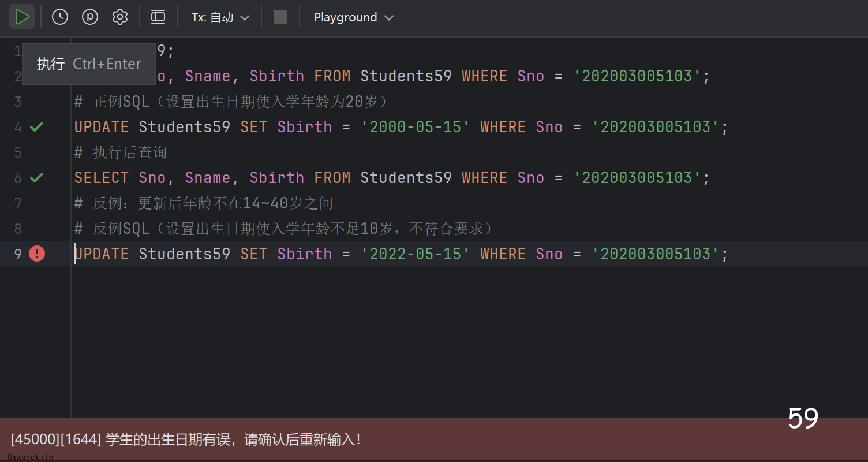Run the query with the green Execute button
Screen dimensions: 868x462
22,17
